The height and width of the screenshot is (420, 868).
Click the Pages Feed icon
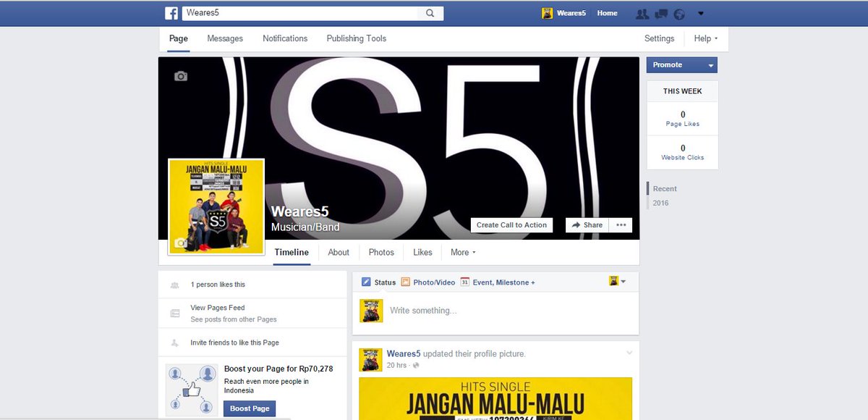[174, 314]
